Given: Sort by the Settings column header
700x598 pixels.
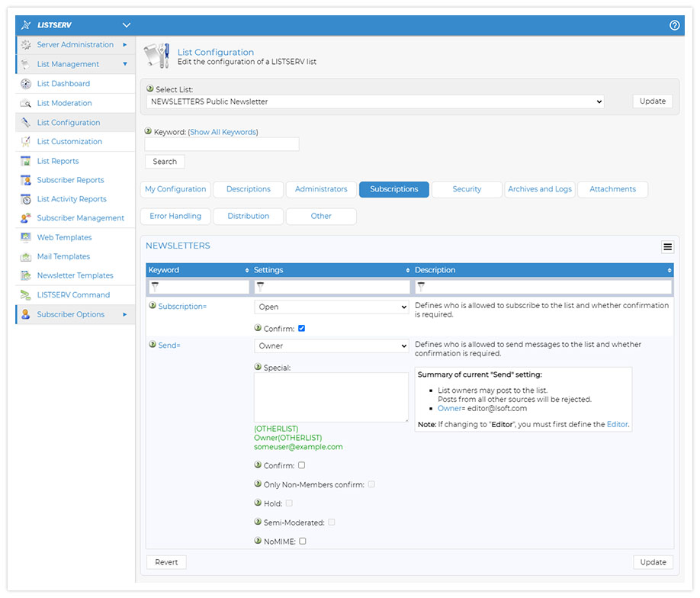Looking at the screenshot, I should [332, 270].
